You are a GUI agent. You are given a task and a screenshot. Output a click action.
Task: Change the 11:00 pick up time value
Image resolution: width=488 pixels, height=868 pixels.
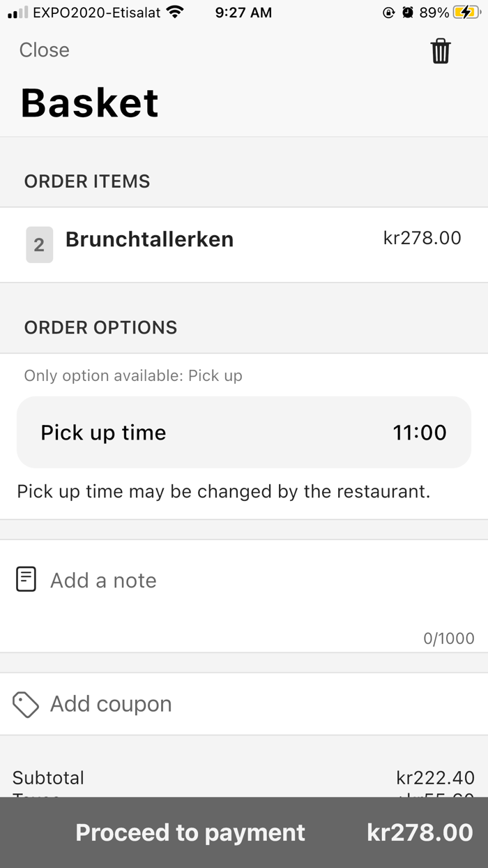tap(420, 433)
